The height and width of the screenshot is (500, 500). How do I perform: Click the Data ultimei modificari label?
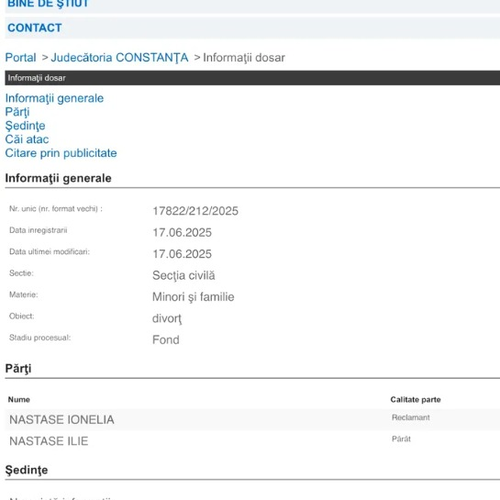50,252
